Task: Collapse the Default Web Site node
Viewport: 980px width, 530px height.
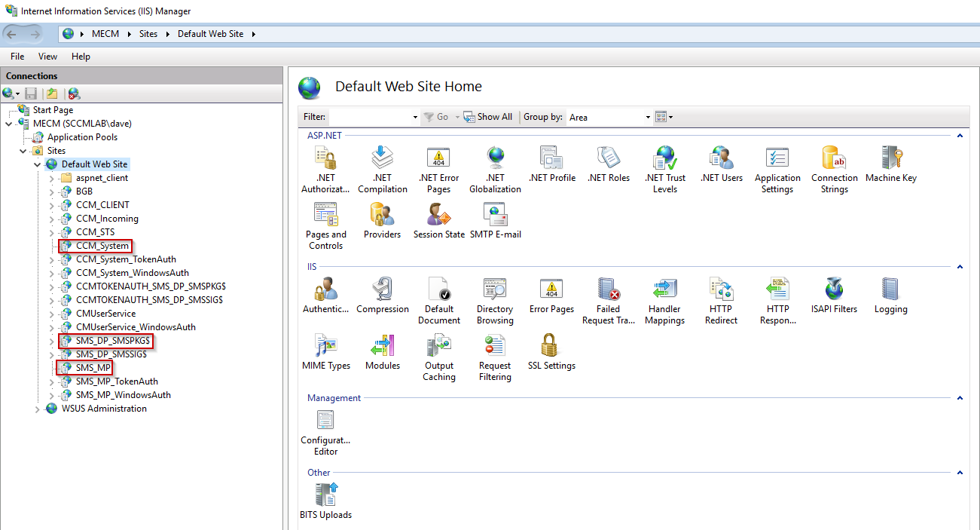Action: [38, 164]
